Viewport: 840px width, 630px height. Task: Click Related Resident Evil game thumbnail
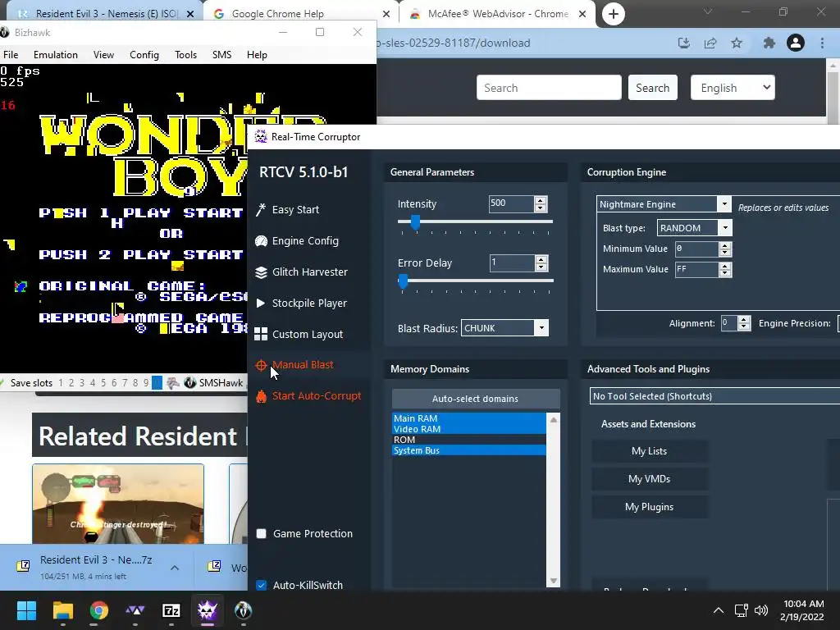pos(118,504)
